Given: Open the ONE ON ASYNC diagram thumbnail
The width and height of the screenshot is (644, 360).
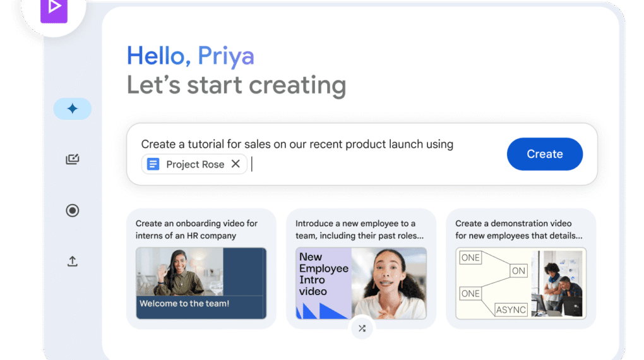Looking at the screenshot, I should [x=521, y=283].
